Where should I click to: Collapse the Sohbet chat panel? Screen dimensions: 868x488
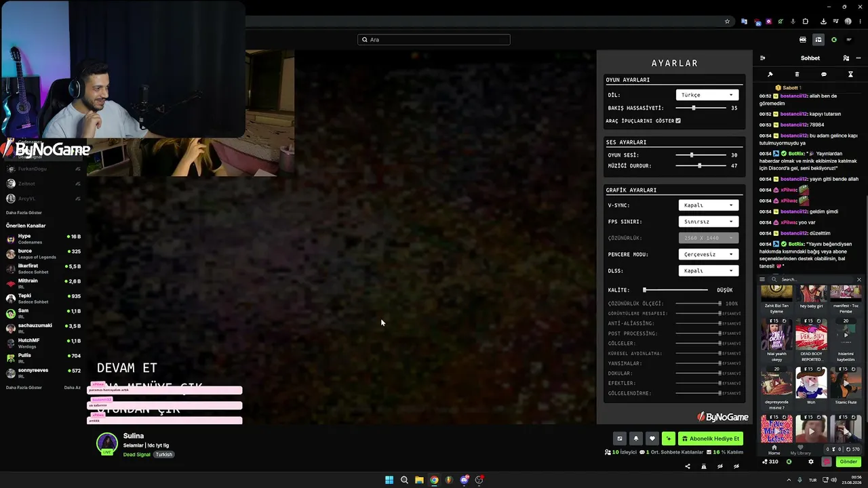(762, 58)
